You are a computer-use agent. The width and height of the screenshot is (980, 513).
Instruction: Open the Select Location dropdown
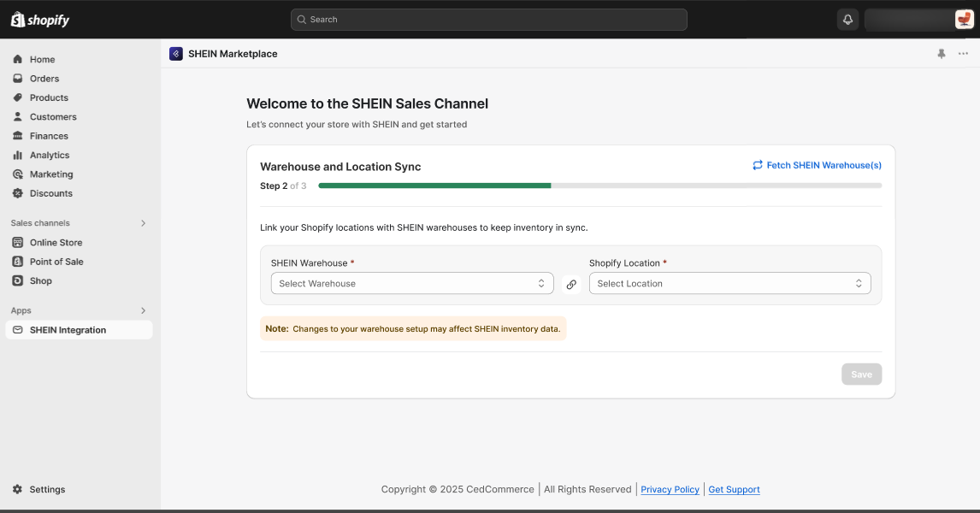click(729, 283)
